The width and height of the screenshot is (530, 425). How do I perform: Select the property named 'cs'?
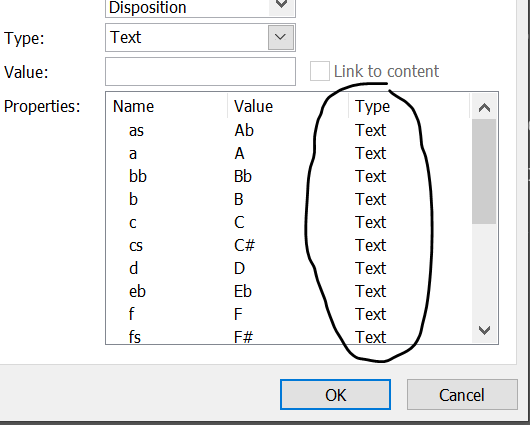click(136, 246)
